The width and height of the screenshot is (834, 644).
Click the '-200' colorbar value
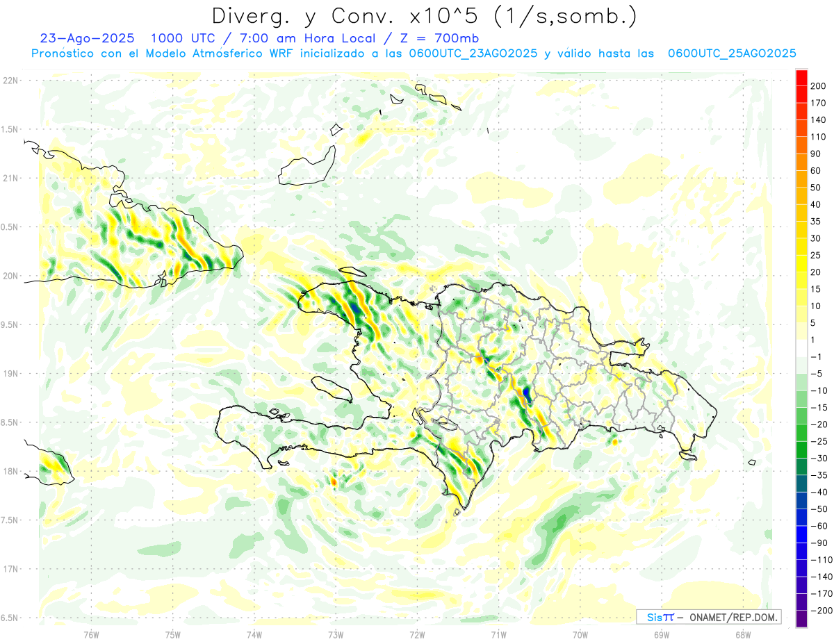pyautogui.click(x=821, y=610)
